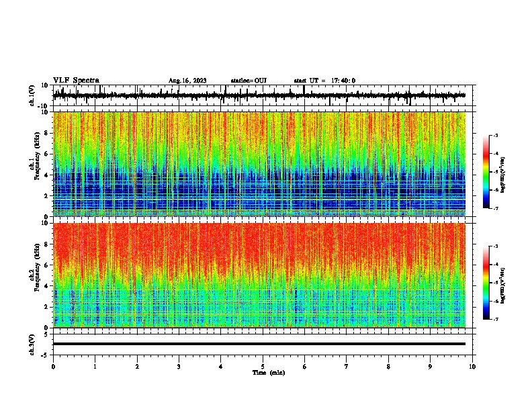Screen dimensions: 532x411
Task: Click the ch.2 spectrogram plot
Action: [259, 275]
